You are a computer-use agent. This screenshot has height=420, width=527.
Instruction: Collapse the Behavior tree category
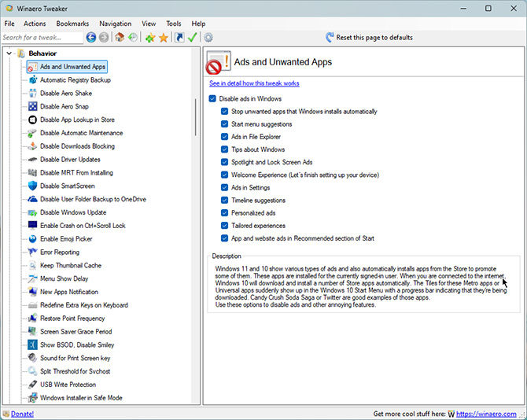click(9, 53)
